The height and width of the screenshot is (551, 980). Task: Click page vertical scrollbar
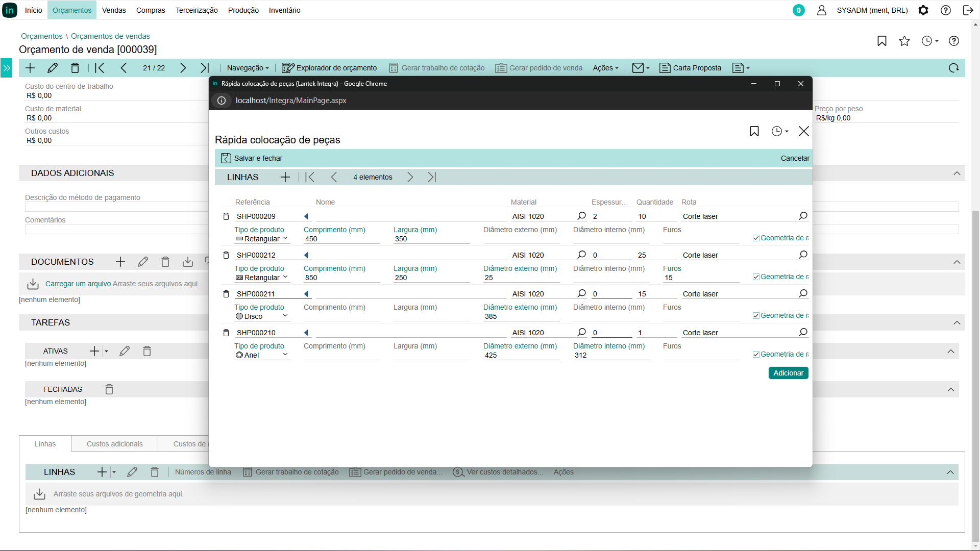click(x=975, y=375)
